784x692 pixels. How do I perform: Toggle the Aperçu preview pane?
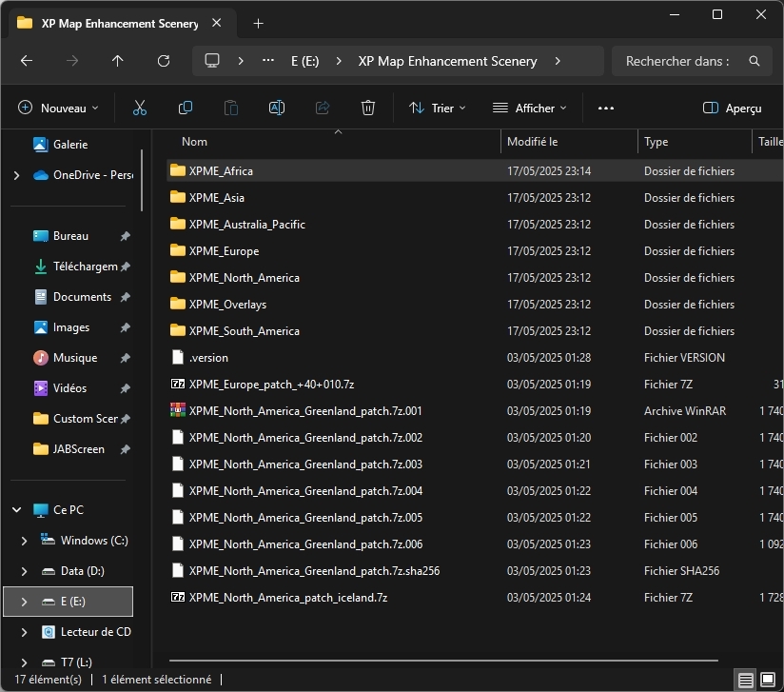point(732,109)
